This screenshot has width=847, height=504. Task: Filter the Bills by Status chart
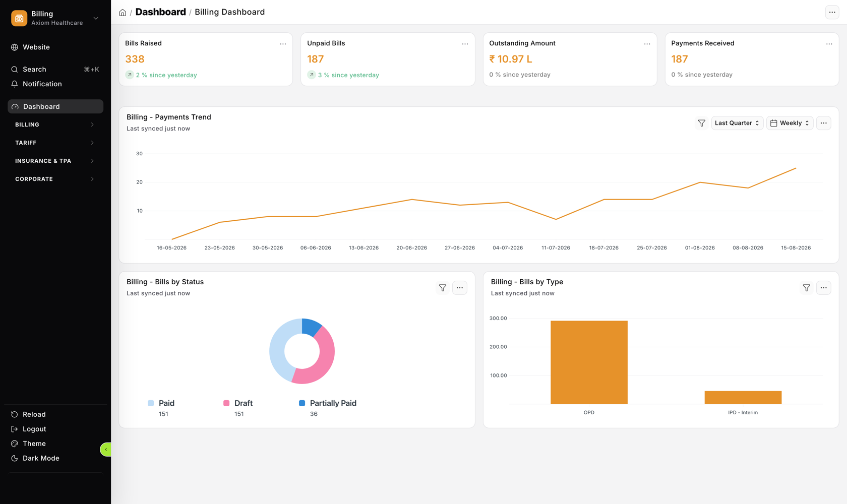pyautogui.click(x=442, y=288)
